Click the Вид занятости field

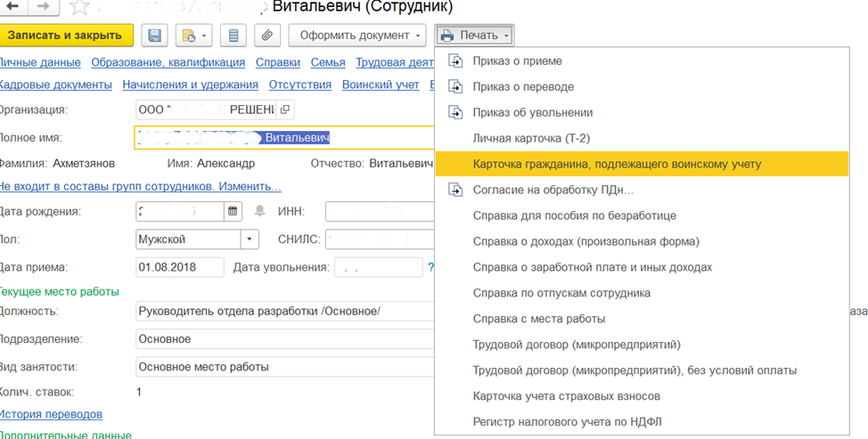(285, 367)
